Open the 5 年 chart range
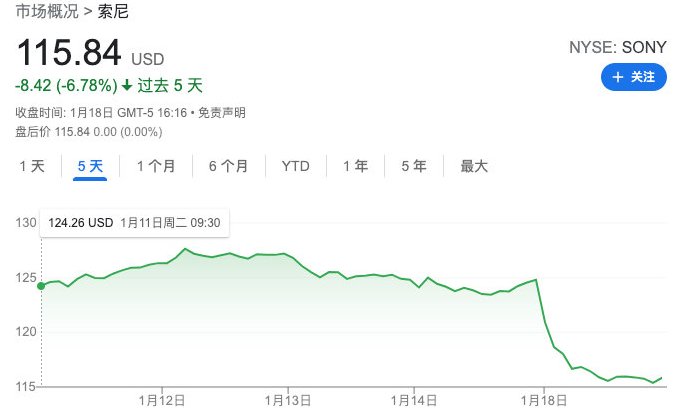Viewport: 688px width, 420px height. point(413,166)
